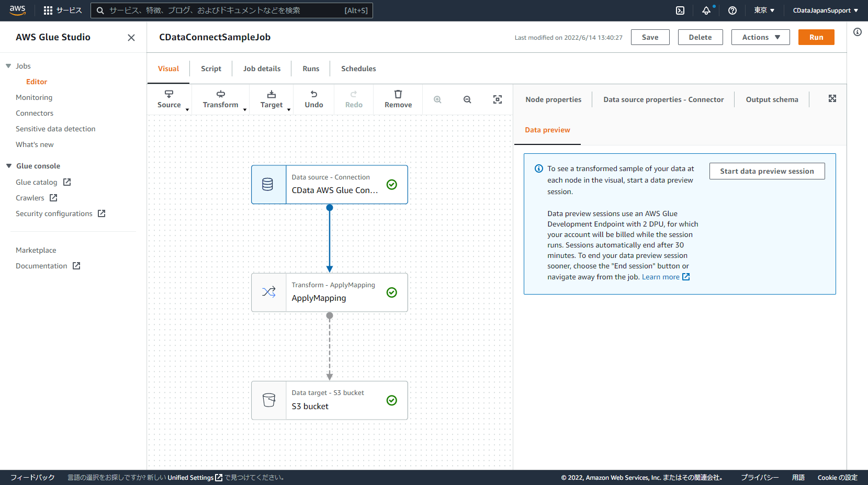Screen dimensions: 868x485
Task: Select the ApplyMapping transform shuffle icon
Action: pos(269,292)
